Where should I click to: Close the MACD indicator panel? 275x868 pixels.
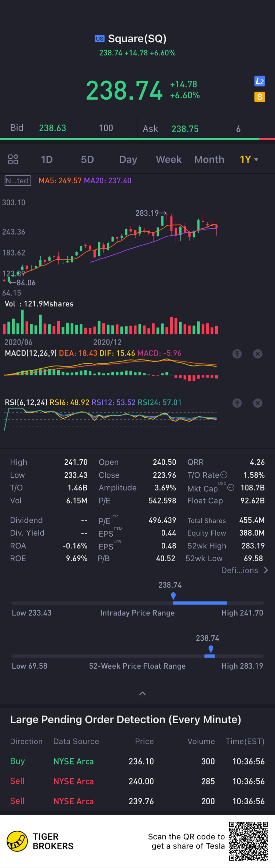click(258, 354)
